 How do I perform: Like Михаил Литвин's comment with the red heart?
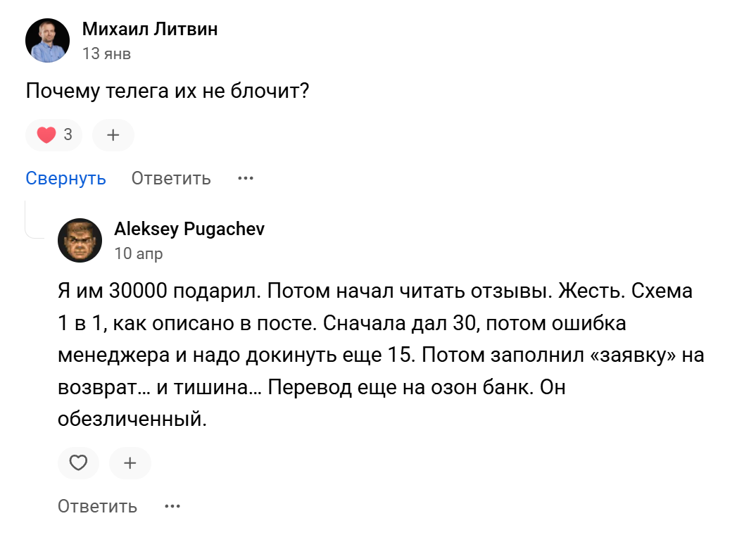click(x=53, y=135)
